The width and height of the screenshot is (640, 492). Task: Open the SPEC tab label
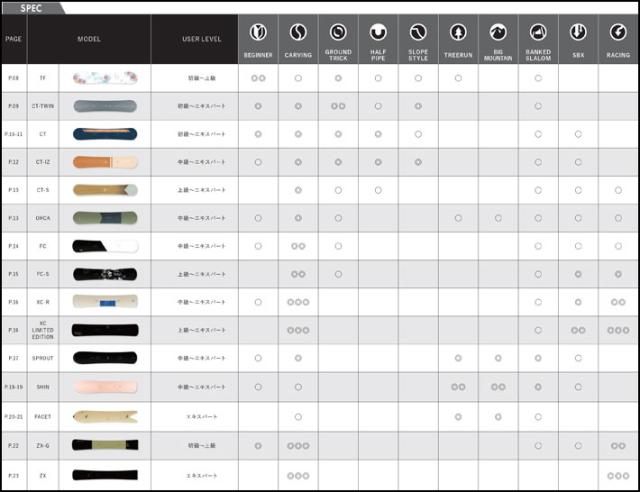click(31, 8)
